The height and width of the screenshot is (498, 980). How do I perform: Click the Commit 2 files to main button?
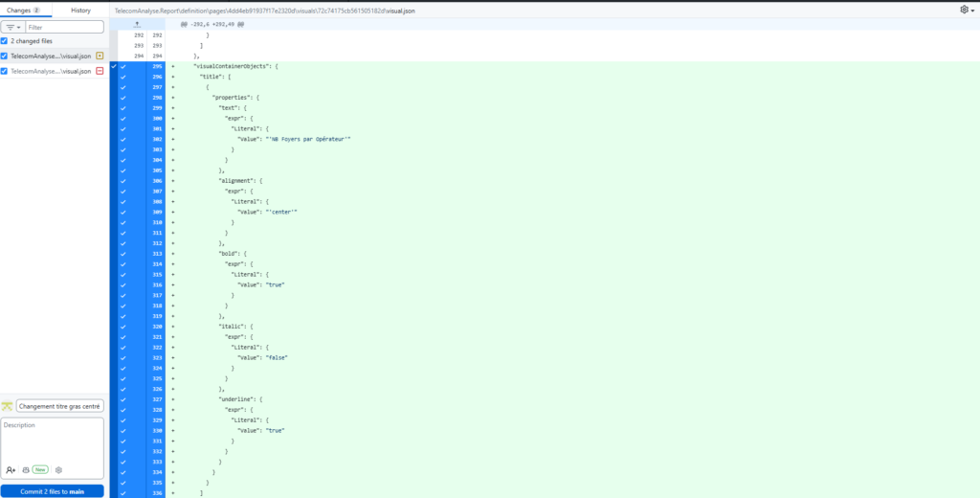click(x=53, y=491)
